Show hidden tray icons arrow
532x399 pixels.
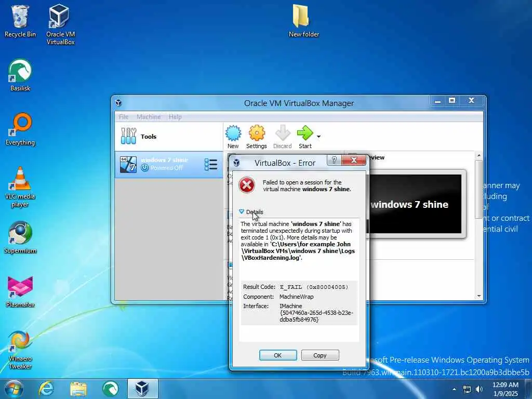point(454,389)
